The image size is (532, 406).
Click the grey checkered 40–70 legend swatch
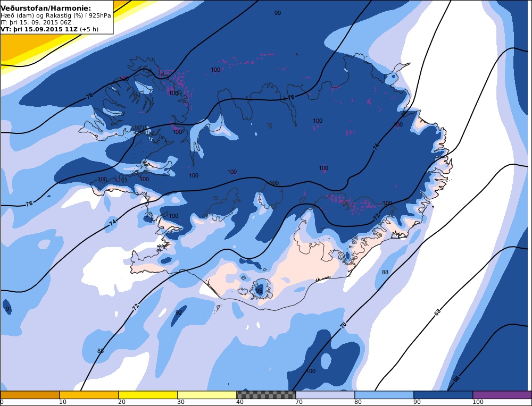(x=266, y=395)
